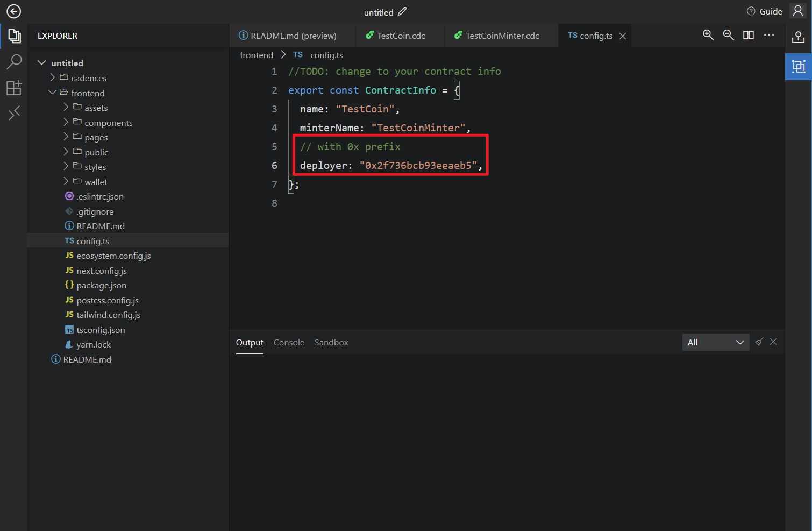Image resolution: width=812 pixels, height=531 pixels.
Task: Open the Explorer panel icon
Action: point(15,36)
